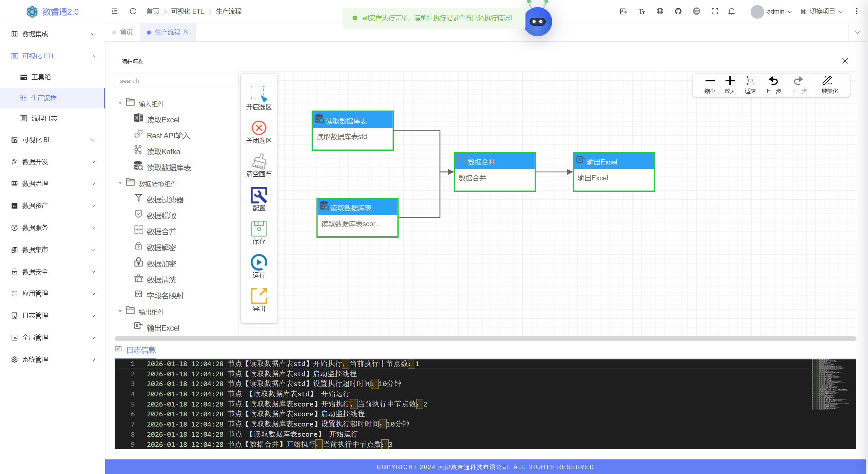Toggle the sidebar collapse hamburger icon
Viewport: 868px width, 474px height.
[115, 11]
